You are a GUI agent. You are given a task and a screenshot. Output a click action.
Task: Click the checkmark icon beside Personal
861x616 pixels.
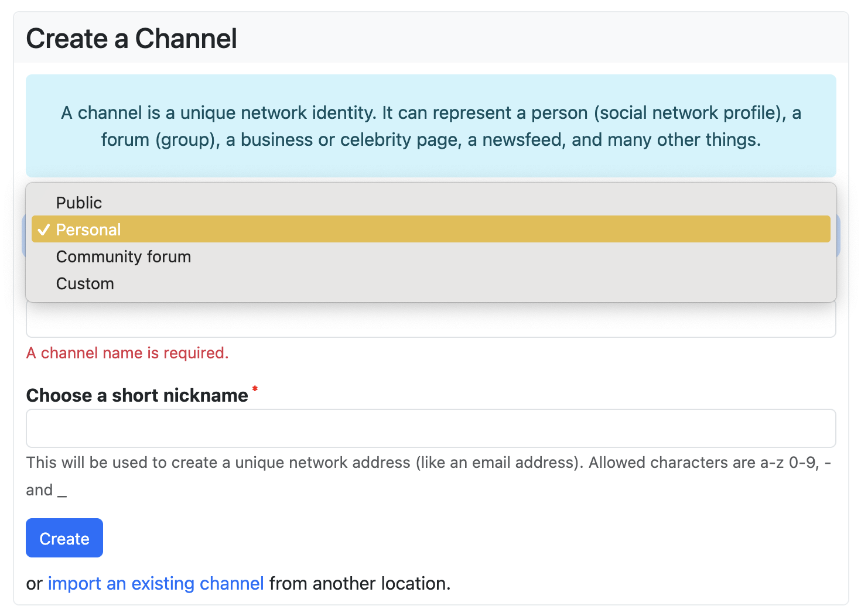click(43, 230)
